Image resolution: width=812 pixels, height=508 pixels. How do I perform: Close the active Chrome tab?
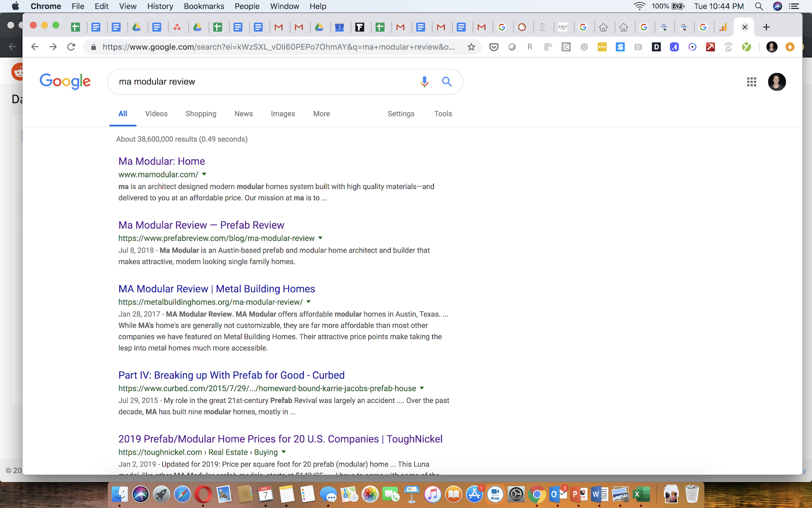click(x=745, y=27)
